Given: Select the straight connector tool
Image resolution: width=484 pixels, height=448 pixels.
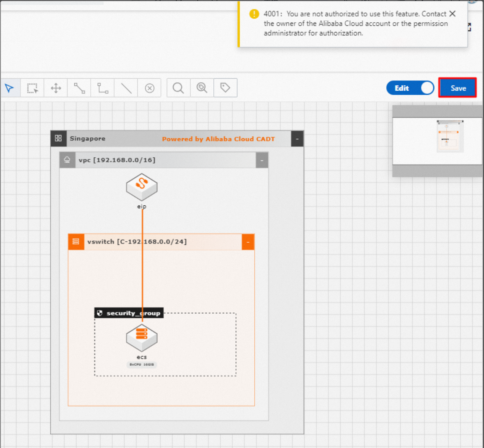Looking at the screenshot, I should click(79, 88).
